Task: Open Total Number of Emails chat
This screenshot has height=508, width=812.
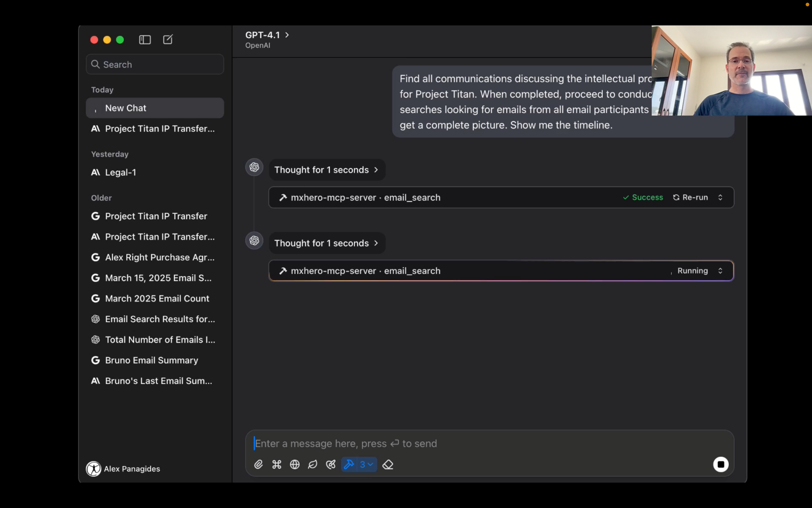Action: 155,340
